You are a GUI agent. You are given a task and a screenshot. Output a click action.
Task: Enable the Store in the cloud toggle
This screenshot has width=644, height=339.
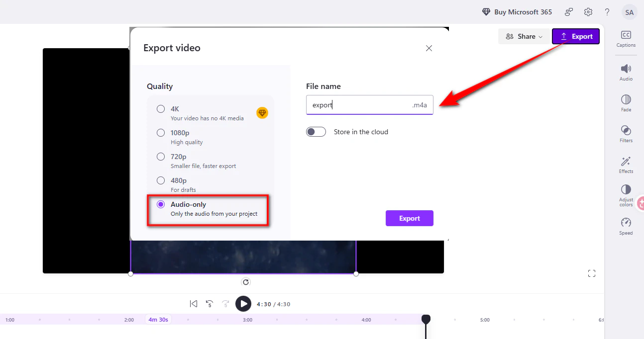click(x=316, y=131)
